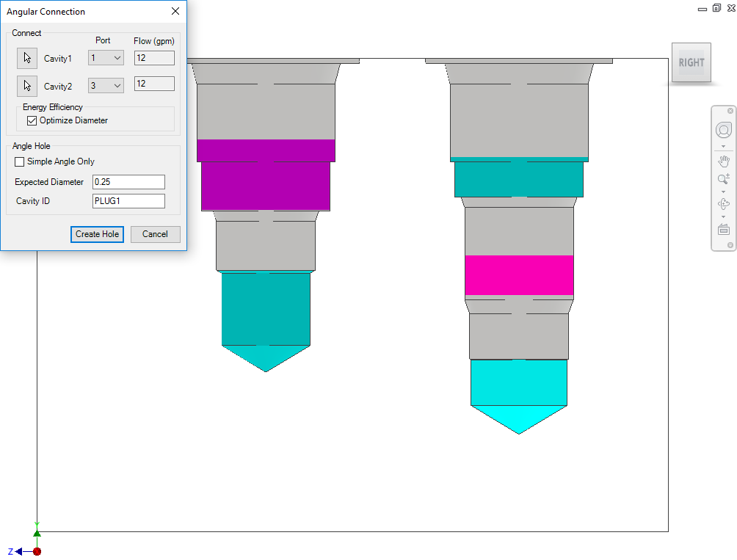This screenshot has width=737, height=560.
Task: Close the navigation bar with small X
Action: click(730, 111)
